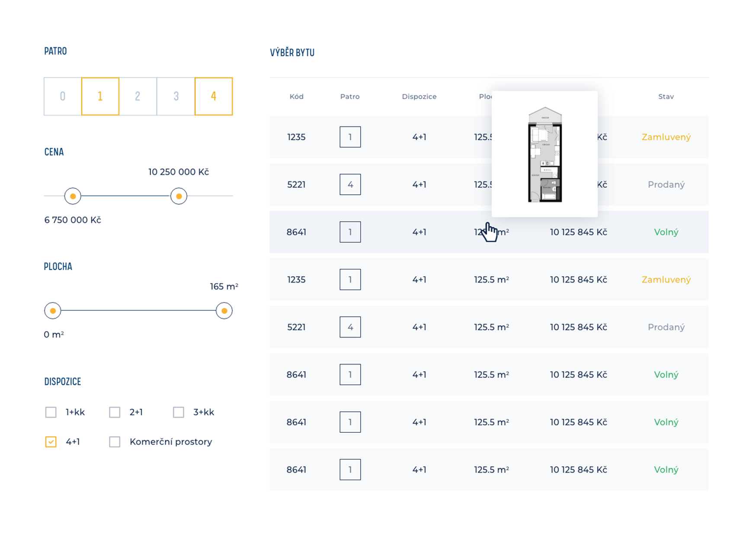Check the 2+1 disposition checkbox

(x=115, y=412)
